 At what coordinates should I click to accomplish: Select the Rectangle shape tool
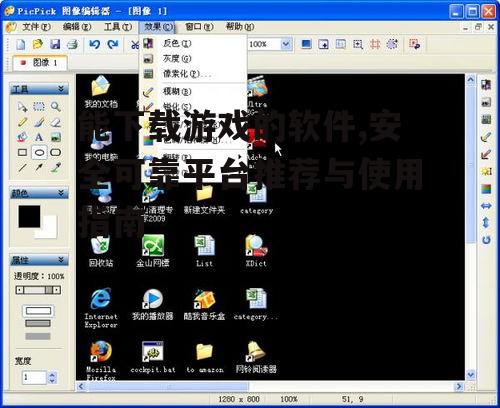click(x=22, y=153)
